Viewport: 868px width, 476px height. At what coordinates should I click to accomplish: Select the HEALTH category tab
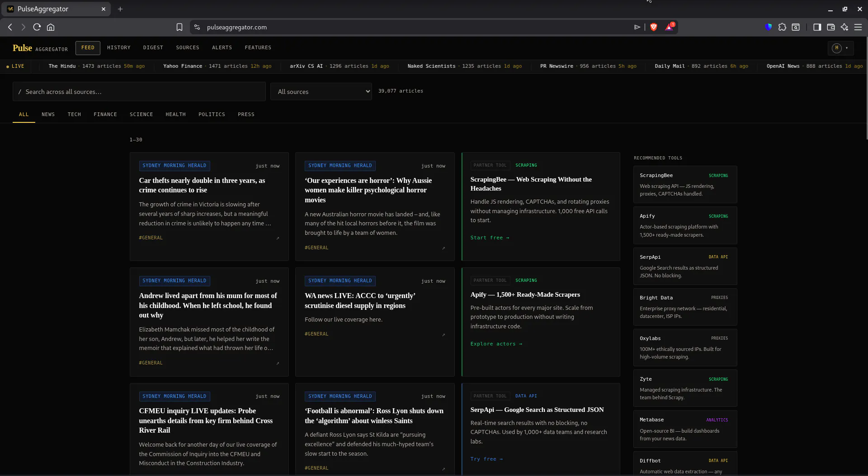click(x=176, y=114)
